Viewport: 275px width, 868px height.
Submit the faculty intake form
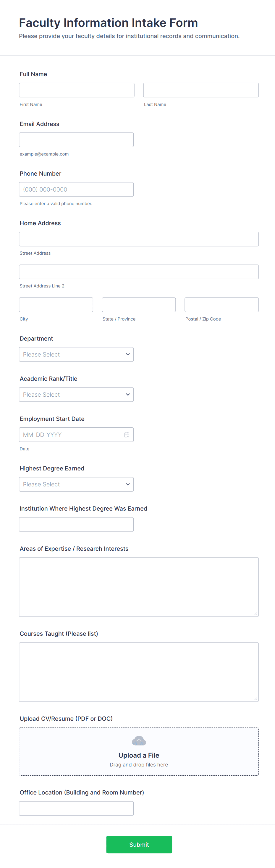[x=139, y=844]
